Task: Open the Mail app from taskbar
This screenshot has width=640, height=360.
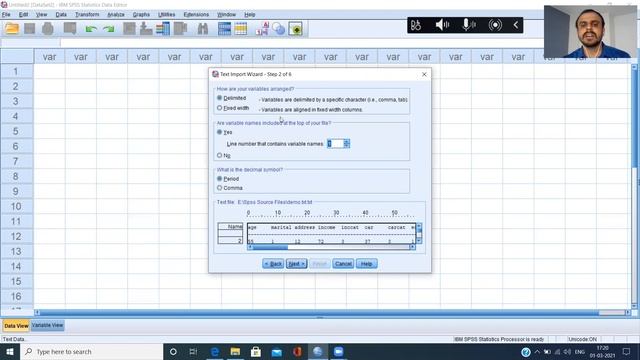Action: (x=276, y=351)
